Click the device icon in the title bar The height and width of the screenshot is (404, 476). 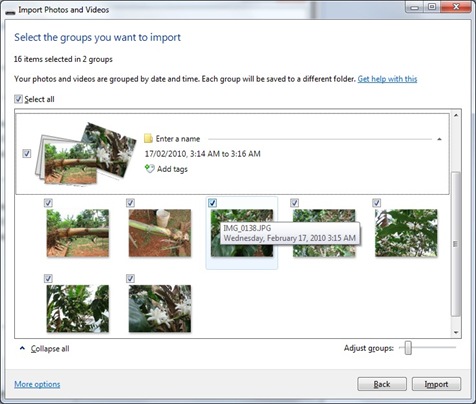[10, 11]
